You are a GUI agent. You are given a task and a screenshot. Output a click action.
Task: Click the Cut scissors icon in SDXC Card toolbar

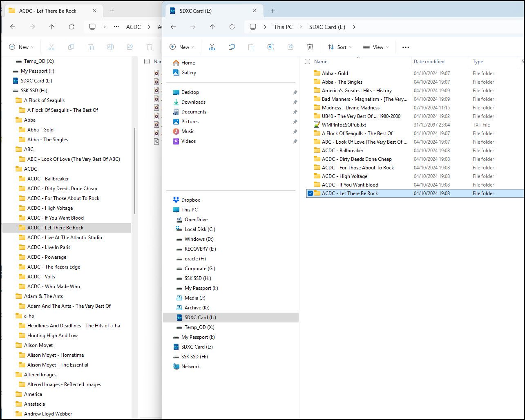pos(212,47)
